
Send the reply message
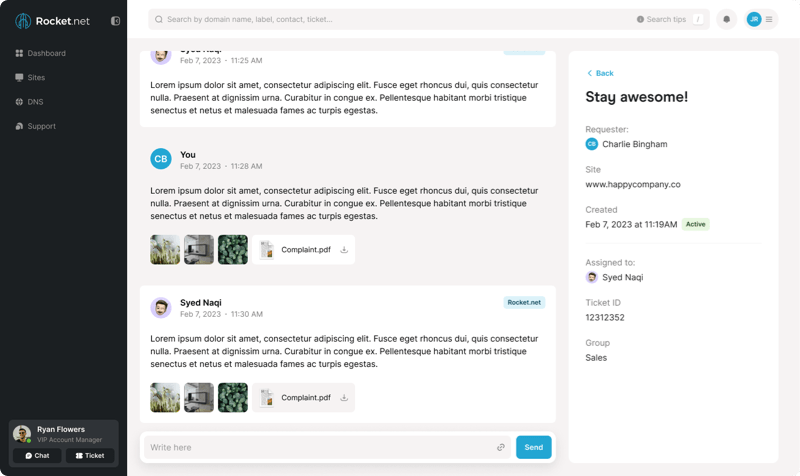pyautogui.click(x=534, y=447)
